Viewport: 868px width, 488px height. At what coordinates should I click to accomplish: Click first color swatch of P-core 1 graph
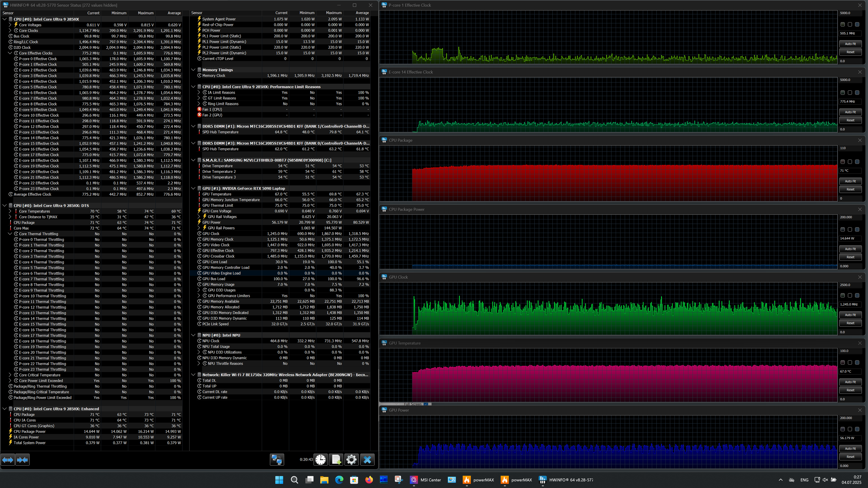[842, 24]
